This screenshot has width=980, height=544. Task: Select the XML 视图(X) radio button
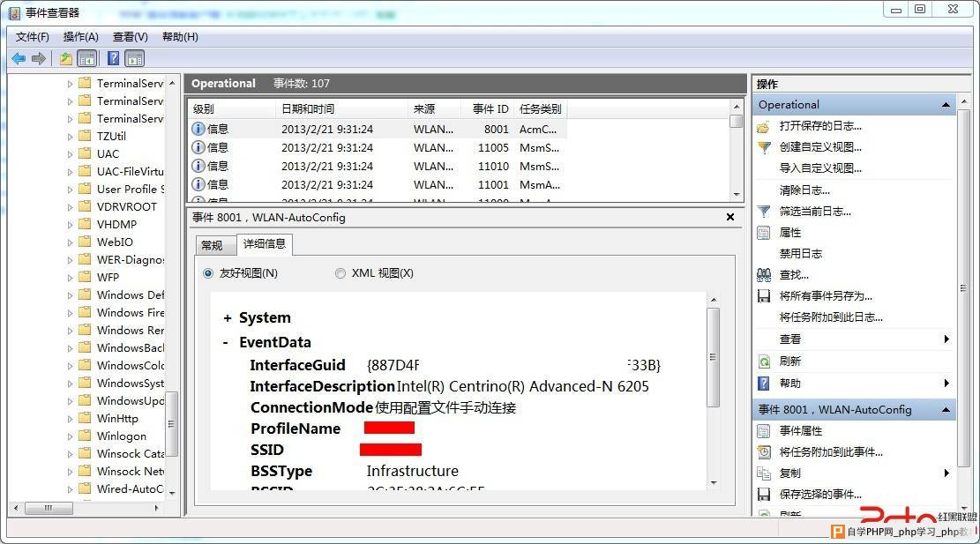(340, 273)
